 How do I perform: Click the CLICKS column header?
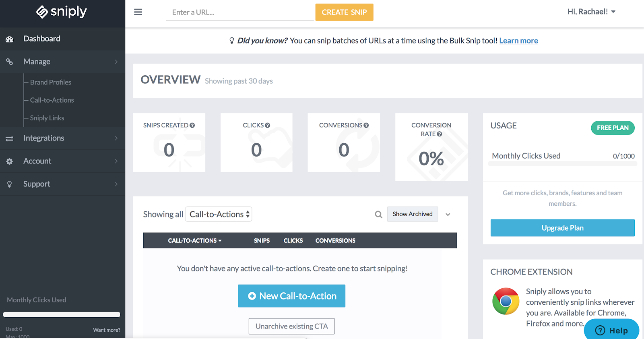pos(293,240)
